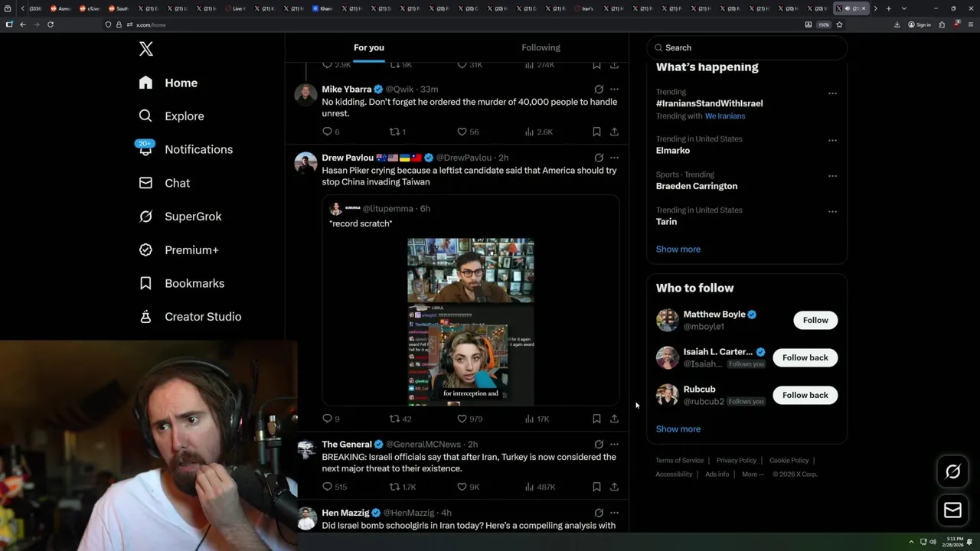Open more options for #IraniansStandWithIsrael trend

pyautogui.click(x=832, y=93)
